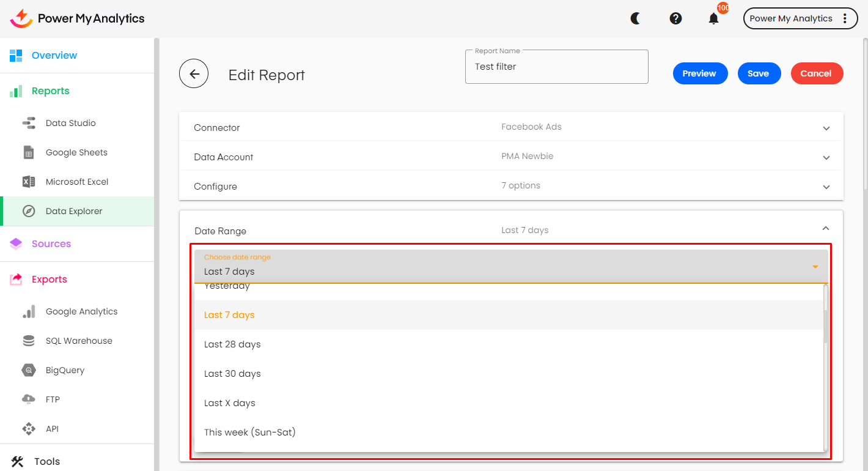
Task: Click the Preview button
Action: [x=699, y=73]
